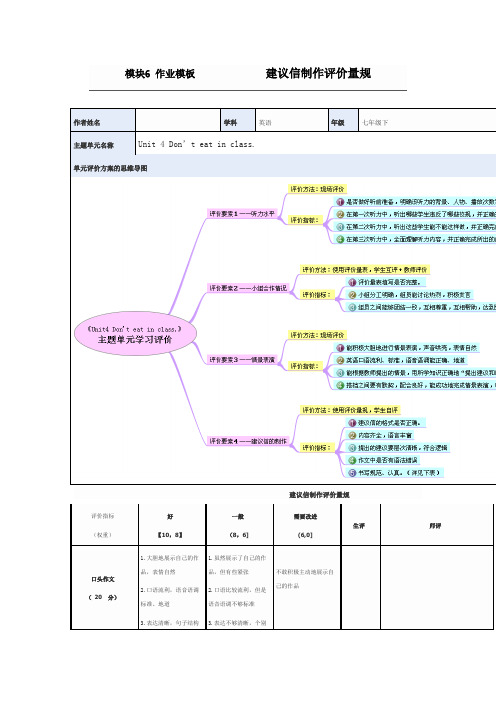Click the '生评' column header

point(360,525)
